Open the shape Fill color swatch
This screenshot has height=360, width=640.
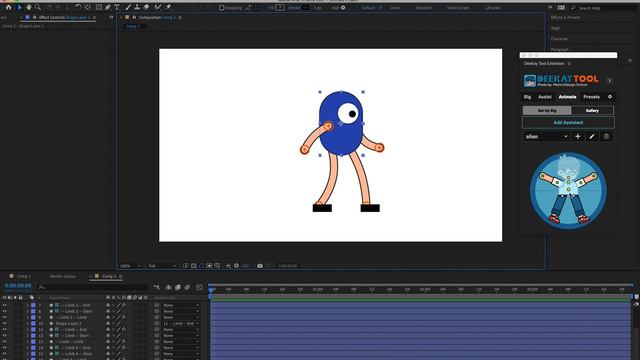tap(280, 8)
